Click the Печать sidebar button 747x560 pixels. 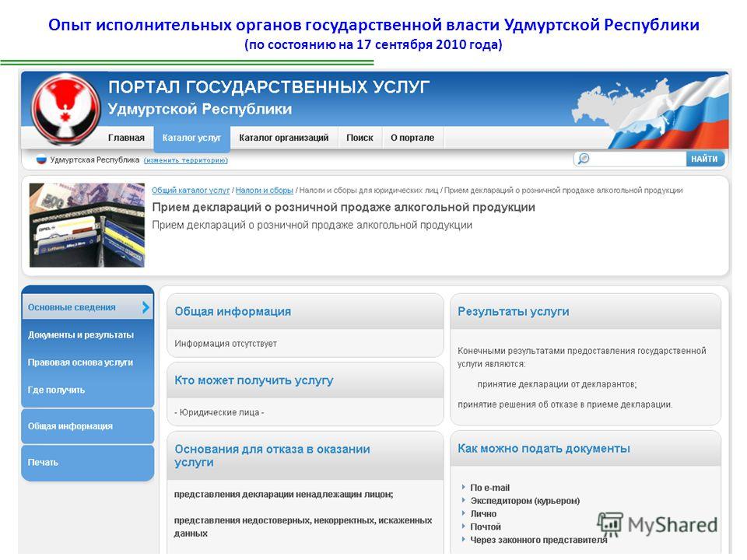88,462
